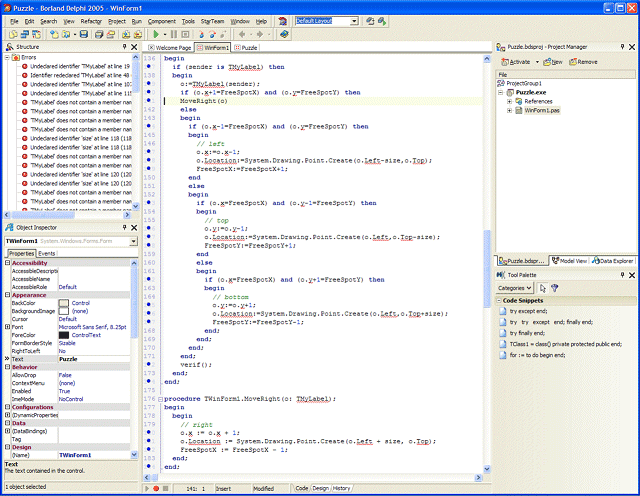This screenshot has height=496, width=640.
Task: Click the Help contents book icon
Action: 284,34
